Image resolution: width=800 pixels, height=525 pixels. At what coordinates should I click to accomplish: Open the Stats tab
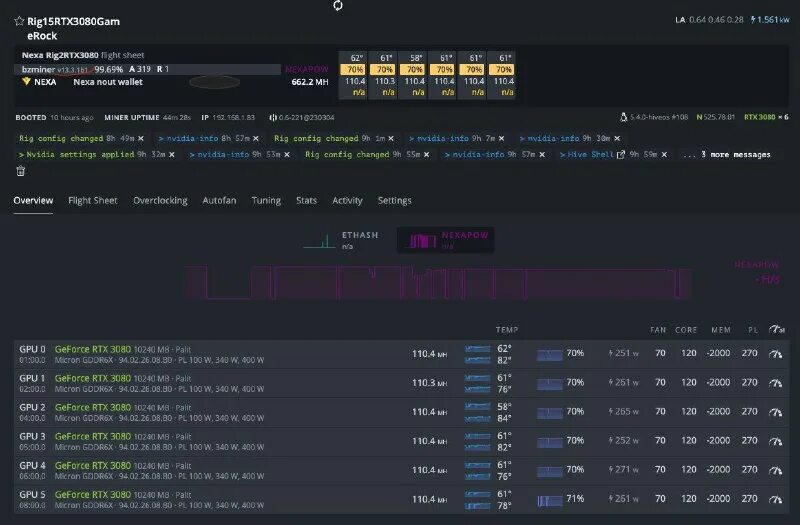tap(306, 201)
